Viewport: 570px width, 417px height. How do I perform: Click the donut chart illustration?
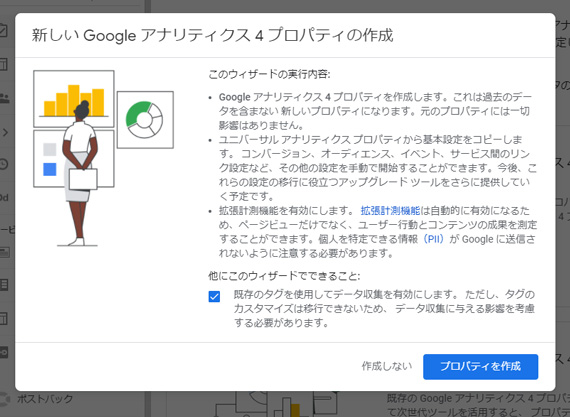click(x=145, y=120)
